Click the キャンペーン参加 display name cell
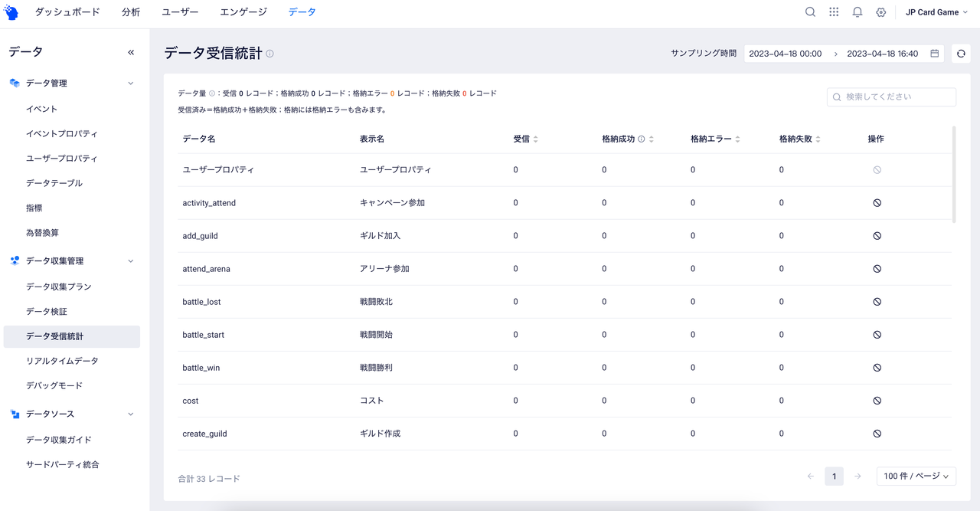 (x=392, y=203)
